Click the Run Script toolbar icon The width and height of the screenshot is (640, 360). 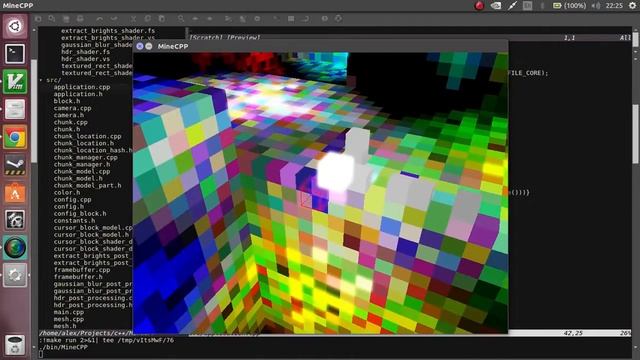click(x=257, y=19)
